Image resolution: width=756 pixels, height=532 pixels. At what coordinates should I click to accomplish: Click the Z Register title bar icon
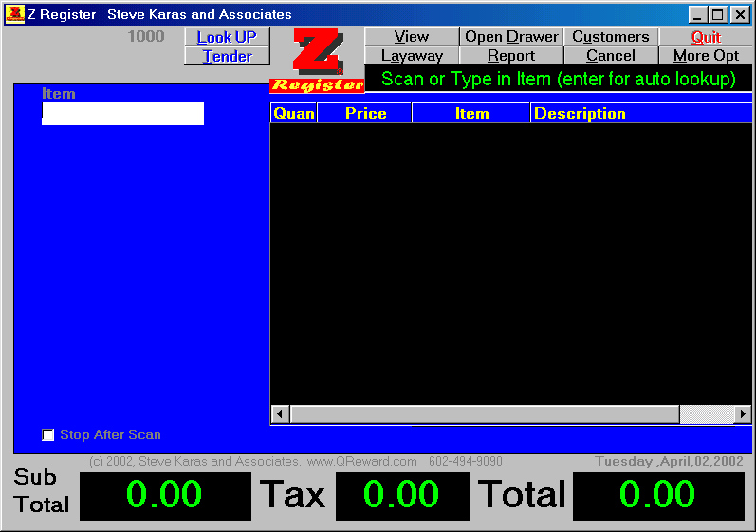[x=15, y=14]
